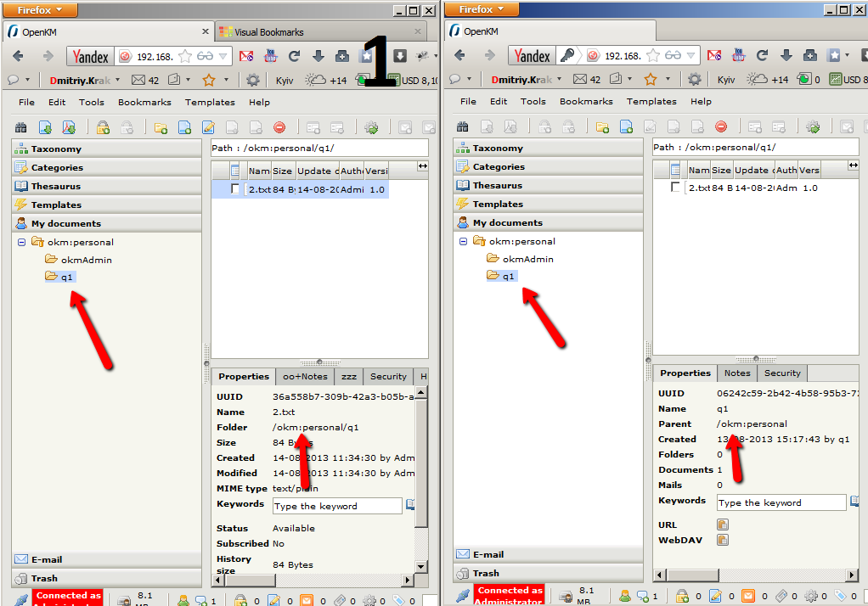The height and width of the screenshot is (606, 868).
Task: Click the Lock icon in left OpenKM toolbar
Action: (x=103, y=128)
